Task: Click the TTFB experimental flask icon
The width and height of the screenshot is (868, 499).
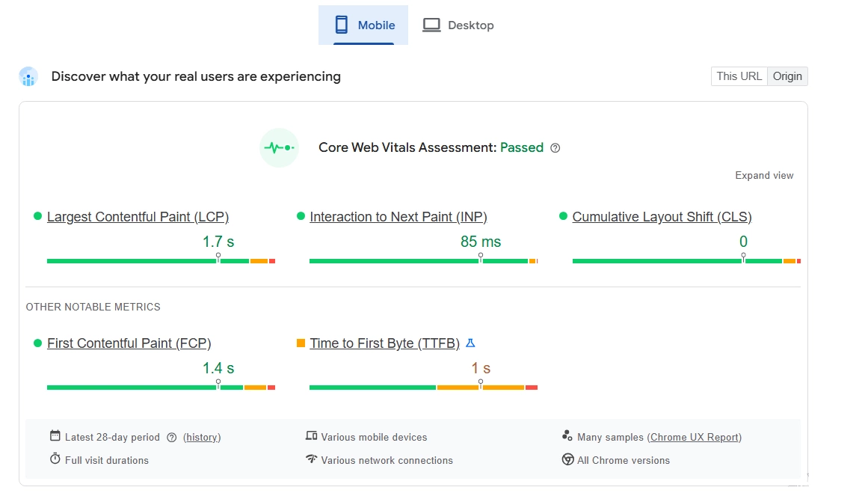Action: pos(470,343)
